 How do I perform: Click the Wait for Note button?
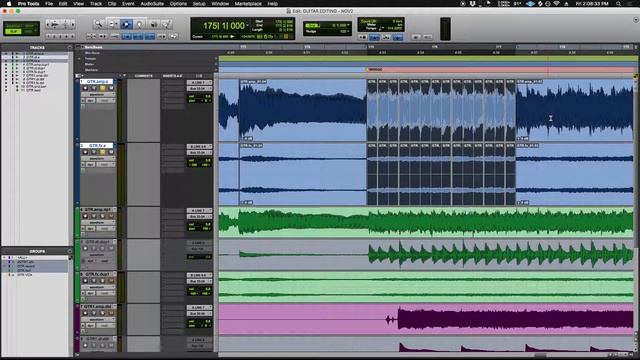click(x=362, y=38)
